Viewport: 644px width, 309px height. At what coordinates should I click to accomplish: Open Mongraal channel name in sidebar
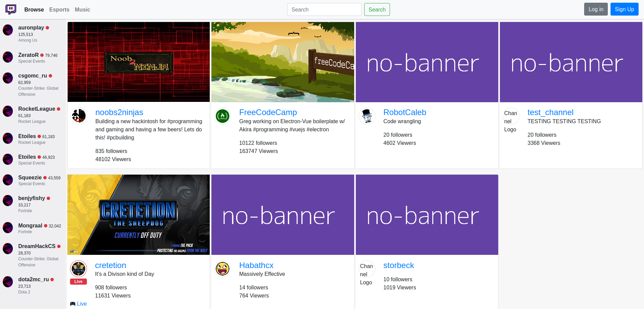click(x=30, y=225)
